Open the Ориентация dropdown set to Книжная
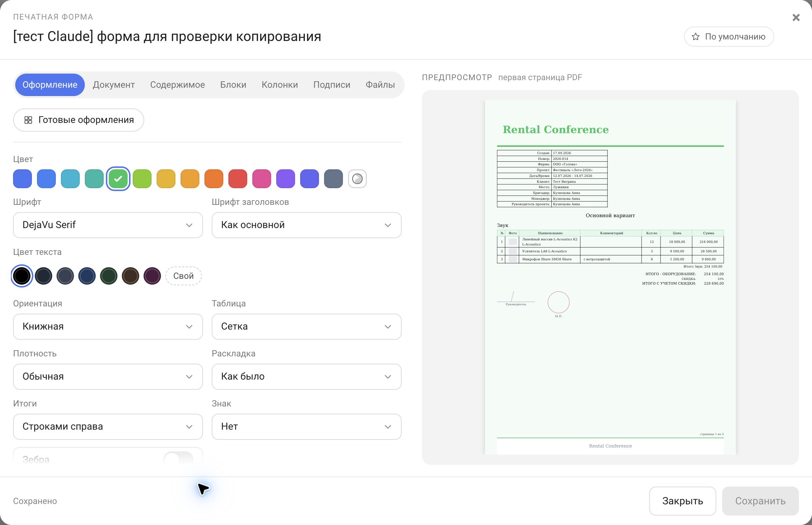Screen dimensions: 812x525 (x=108, y=327)
